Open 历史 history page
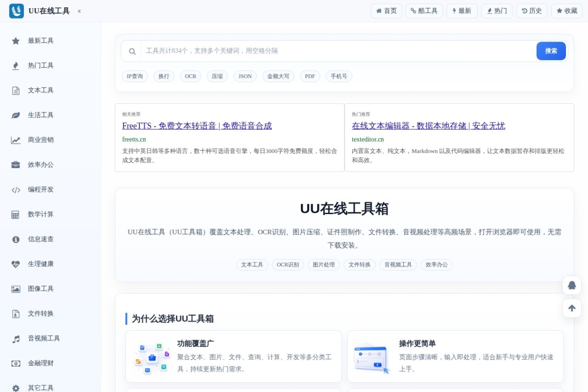 (x=532, y=11)
